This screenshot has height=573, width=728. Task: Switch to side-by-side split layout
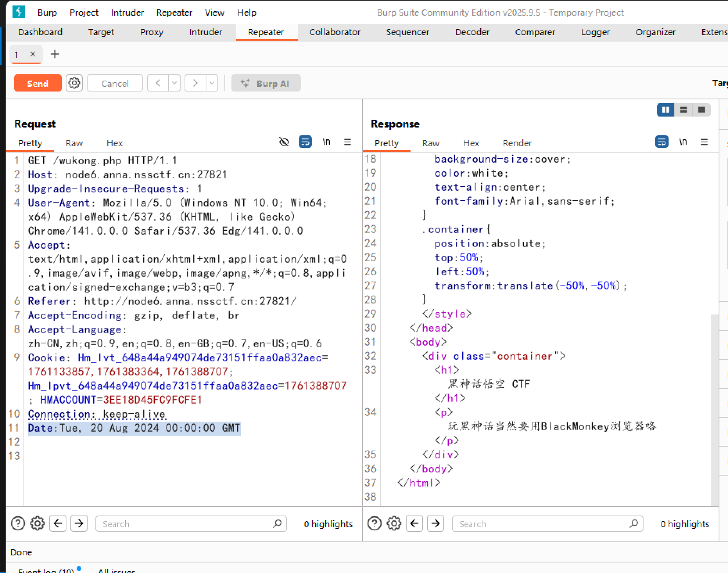tap(665, 110)
